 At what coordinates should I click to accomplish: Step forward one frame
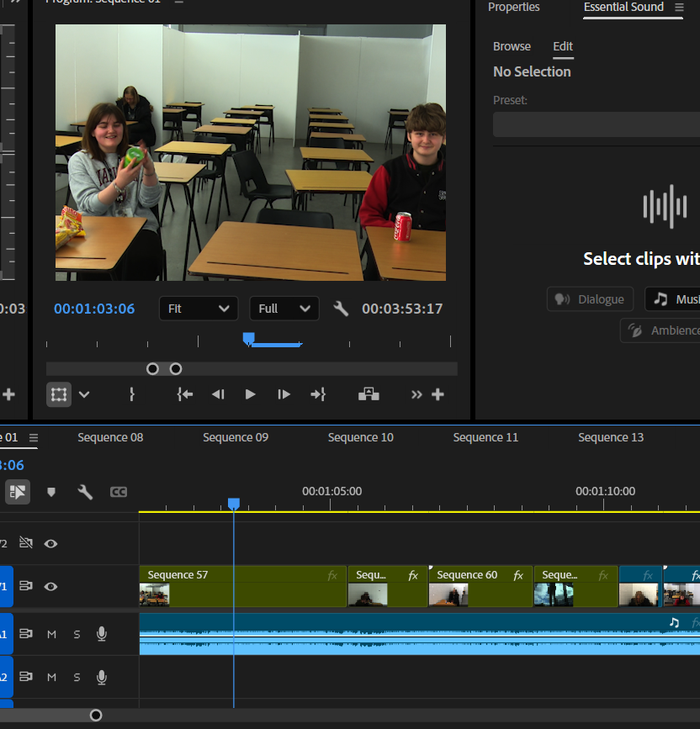(x=284, y=394)
